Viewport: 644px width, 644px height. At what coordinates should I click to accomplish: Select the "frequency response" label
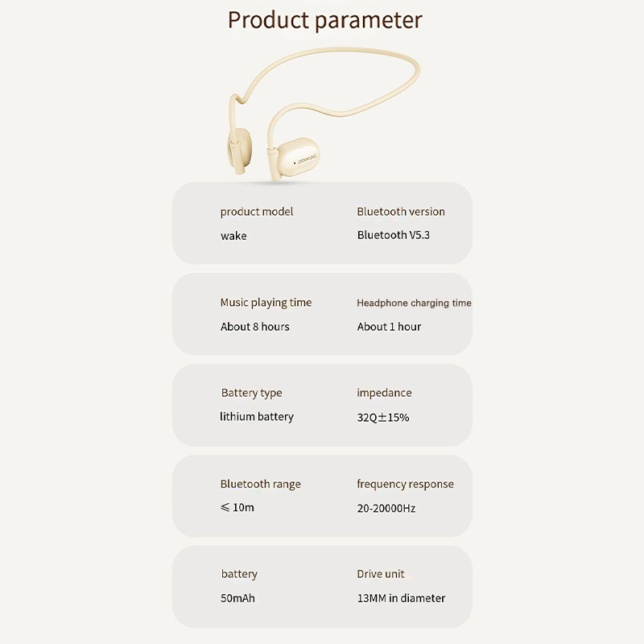pos(405,484)
